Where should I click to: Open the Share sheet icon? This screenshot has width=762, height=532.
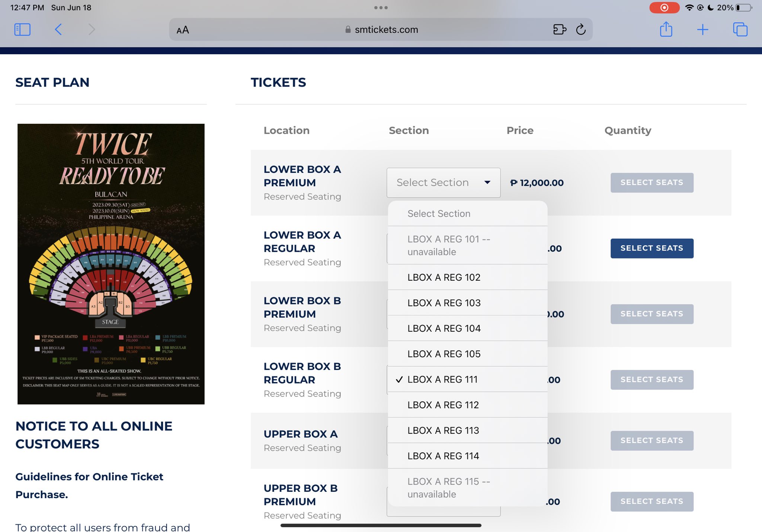click(666, 29)
